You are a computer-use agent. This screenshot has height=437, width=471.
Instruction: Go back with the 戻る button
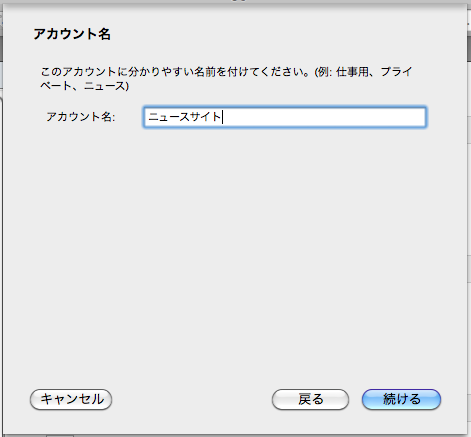point(310,399)
